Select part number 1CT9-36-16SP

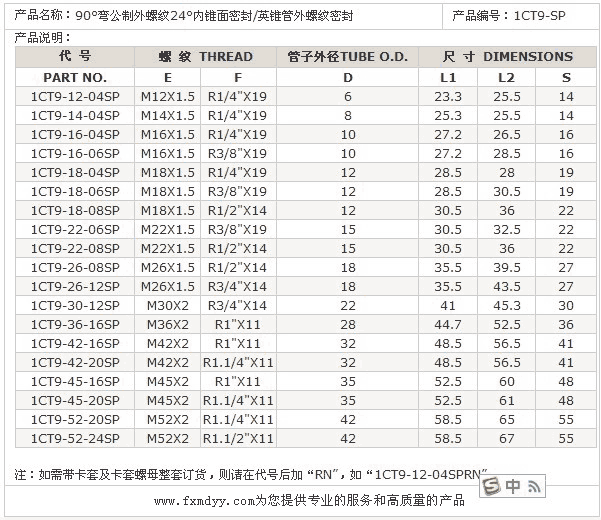75,324
